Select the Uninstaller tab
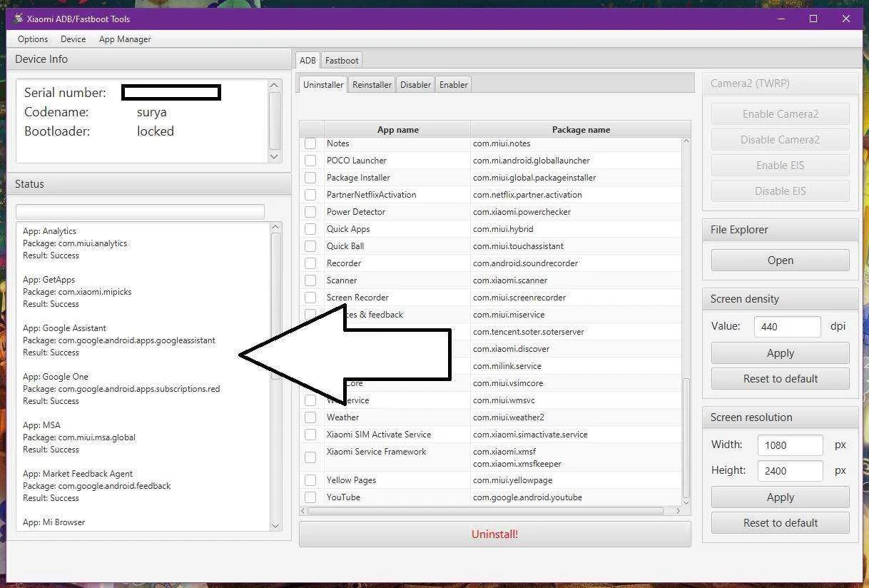This screenshot has width=869, height=588. [x=323, y=84]
